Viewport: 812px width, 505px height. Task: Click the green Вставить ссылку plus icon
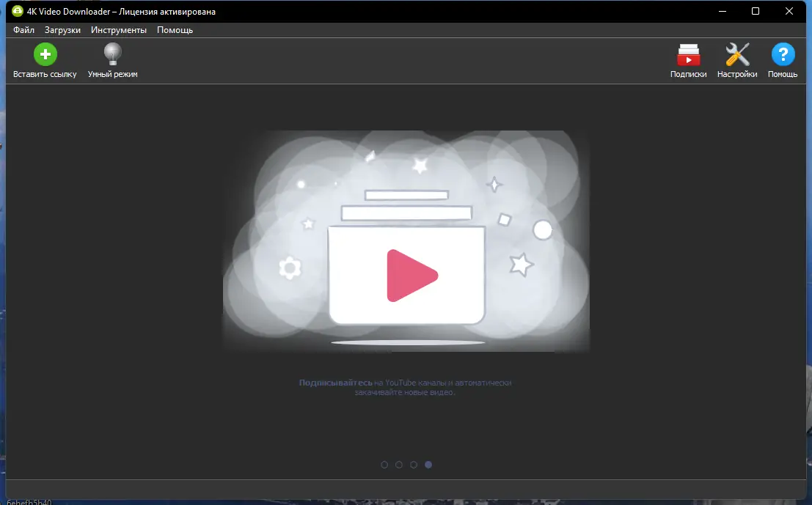(45, 54)
